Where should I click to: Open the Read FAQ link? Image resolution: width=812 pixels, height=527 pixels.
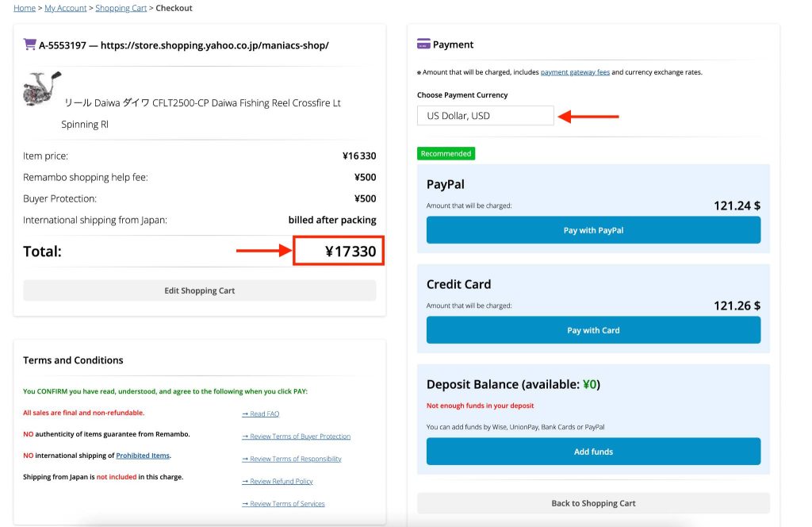[260, 414]
